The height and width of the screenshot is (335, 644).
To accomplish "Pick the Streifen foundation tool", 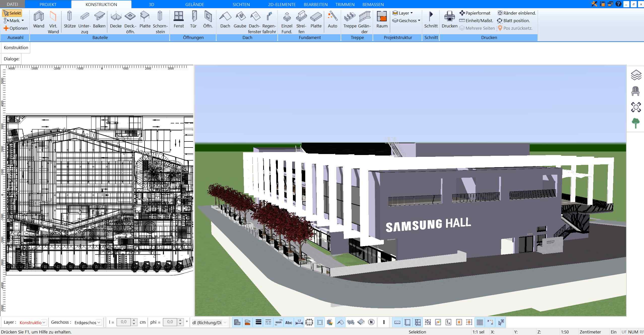I will point(301,22).
